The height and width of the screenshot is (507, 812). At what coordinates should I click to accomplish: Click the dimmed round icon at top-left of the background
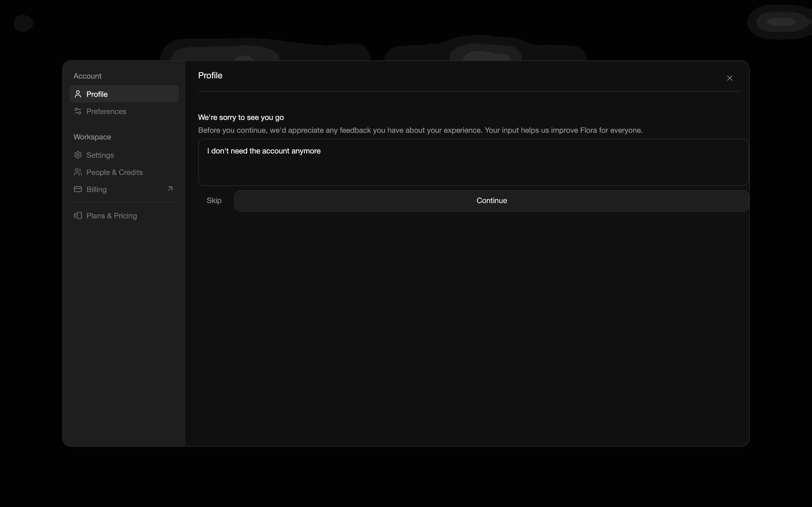[23, 23]
